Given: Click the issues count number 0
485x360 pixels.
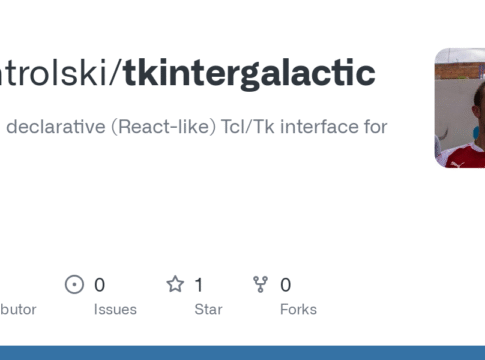Looking at the screenshot, I should tap(99, 285).
